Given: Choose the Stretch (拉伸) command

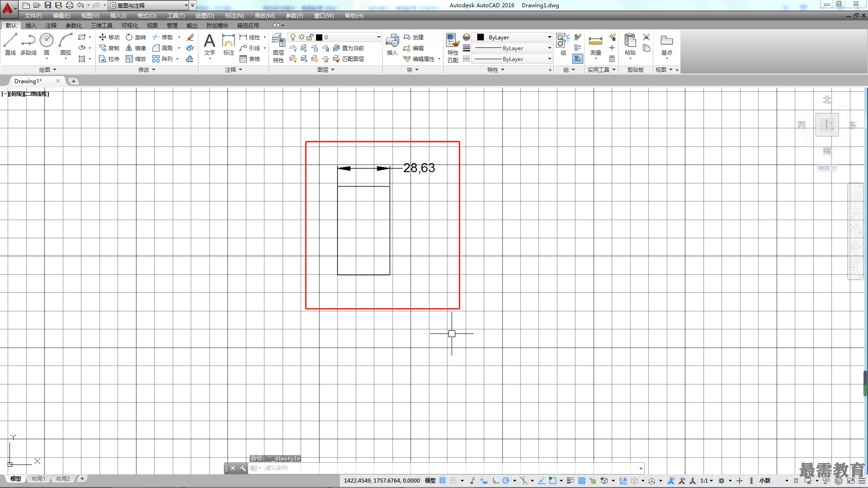Looking at the screenshot, I should (x=109, y=59).
